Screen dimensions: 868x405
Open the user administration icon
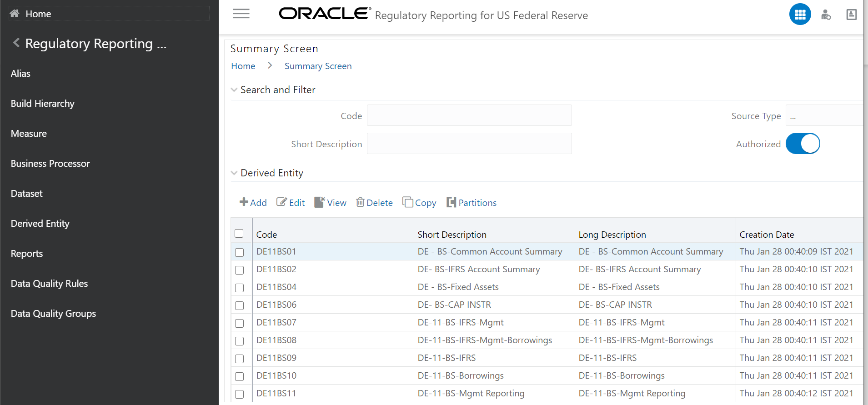826,15
